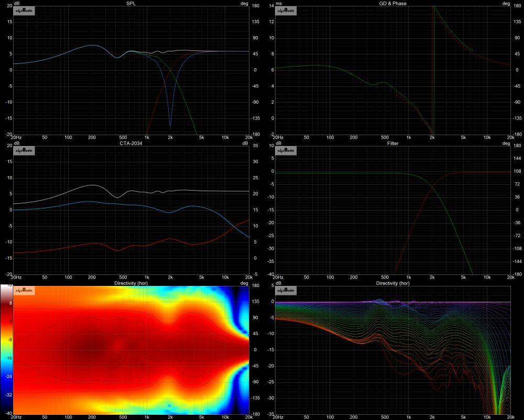Select the GD & Phase chart title
The image size is (524, 420).
pos(392,3)
